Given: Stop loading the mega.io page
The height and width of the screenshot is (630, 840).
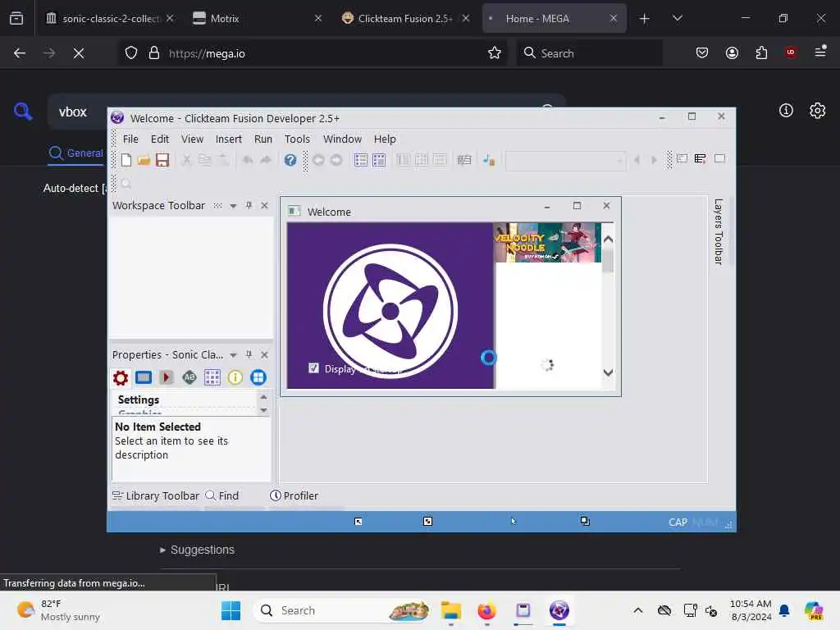Looking at the screenshot, I should pos(79,53).
